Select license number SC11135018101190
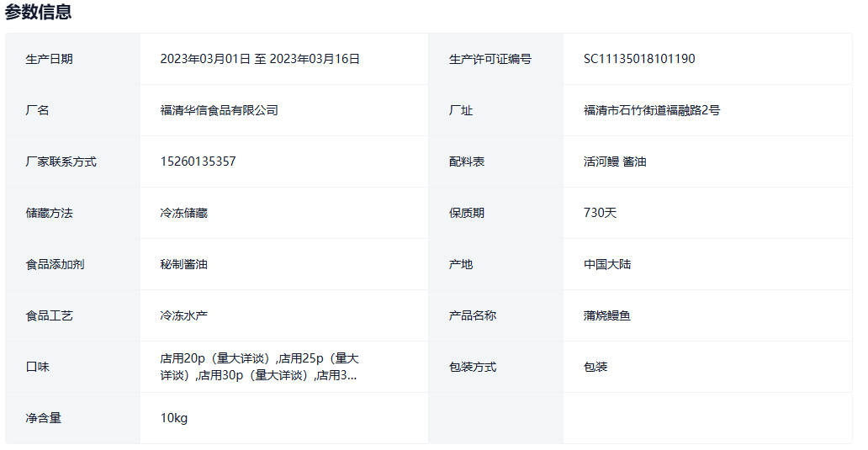Viewport: 868px width, 450px height. (x=639, y=59)
